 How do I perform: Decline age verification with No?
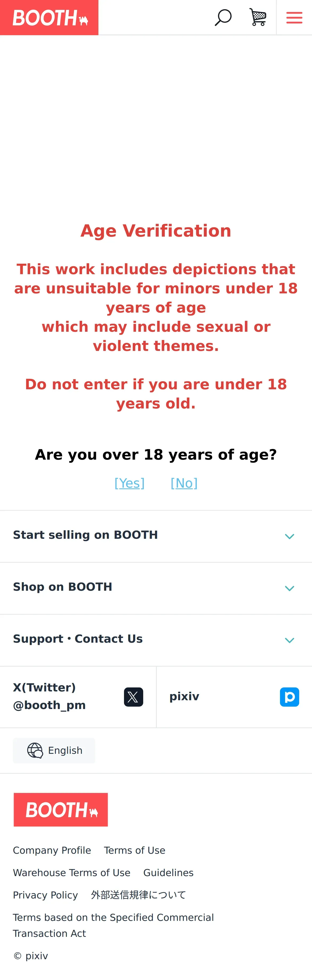[x=184, y=483]
